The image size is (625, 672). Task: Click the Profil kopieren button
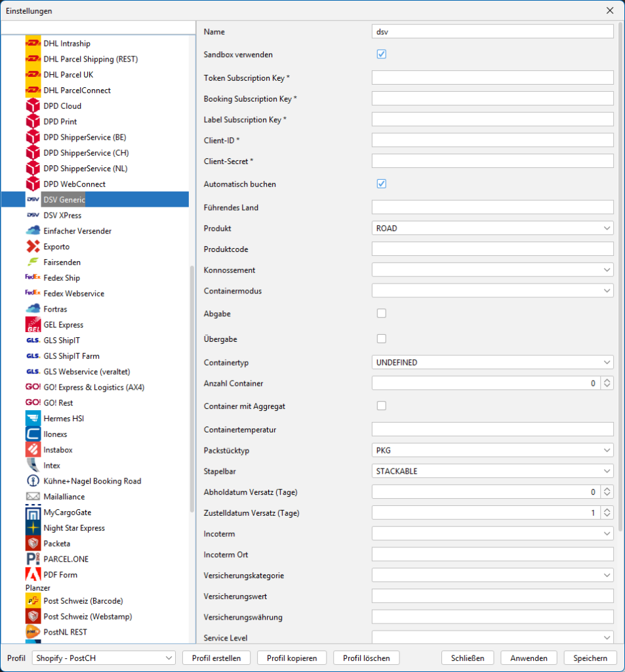pyautogui.click(x=292, y=658)
